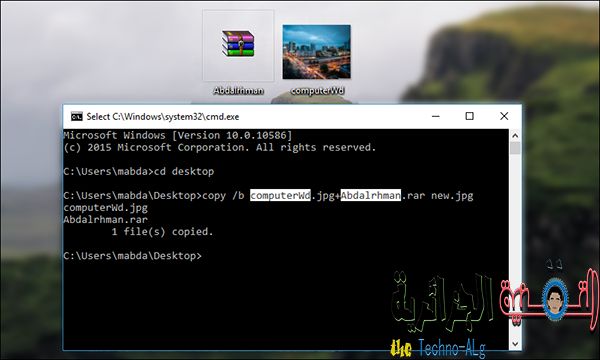Viewport: 600px width, 360px height.
Task: Open the cmd.exe system menu icon
Action: [77, 116]
